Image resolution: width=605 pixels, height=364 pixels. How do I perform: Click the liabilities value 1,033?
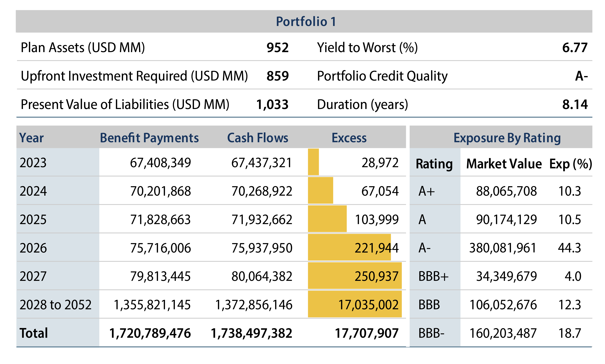pos(272,104)
